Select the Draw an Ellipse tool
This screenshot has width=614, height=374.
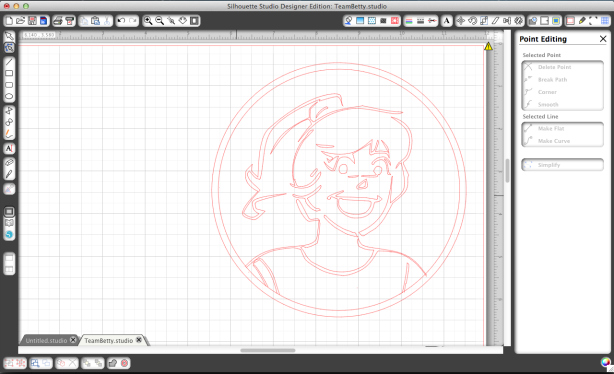[9, 96]
